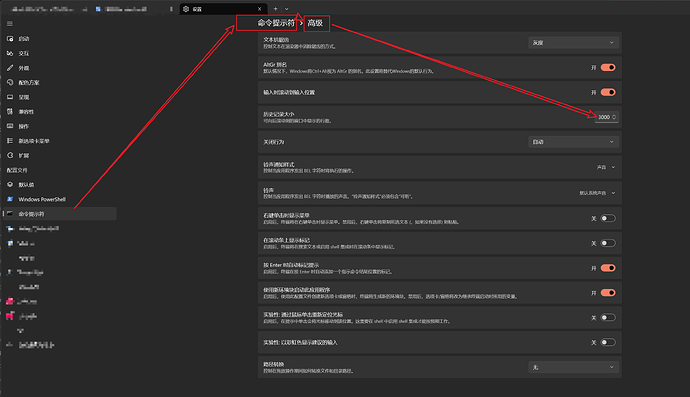Open the 启动 (Startup) settings page
The width and height of the screenshot is (690, 397).
pos(58,39)
